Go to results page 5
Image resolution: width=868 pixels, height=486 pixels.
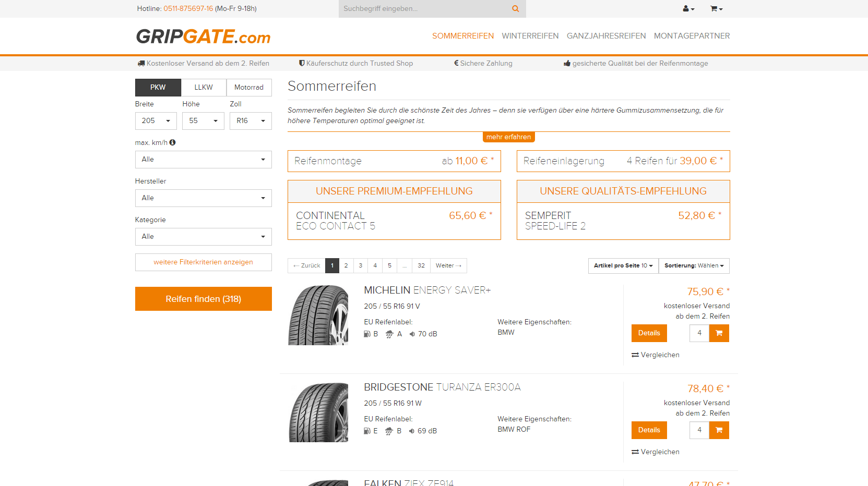[x=390, y=266]
